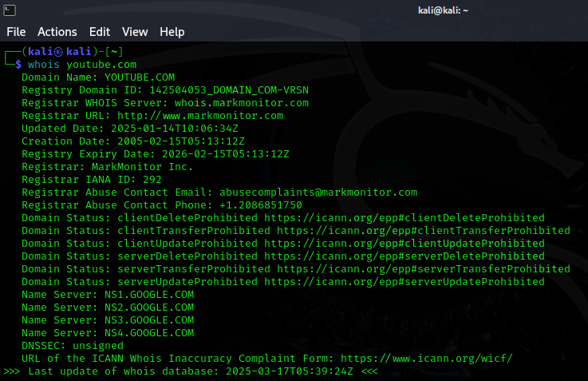This screenshot has width=588, height=381.
Task: Click Name Server NS4.GOOGLE.COM line
Action: click(x=108, y=332)
